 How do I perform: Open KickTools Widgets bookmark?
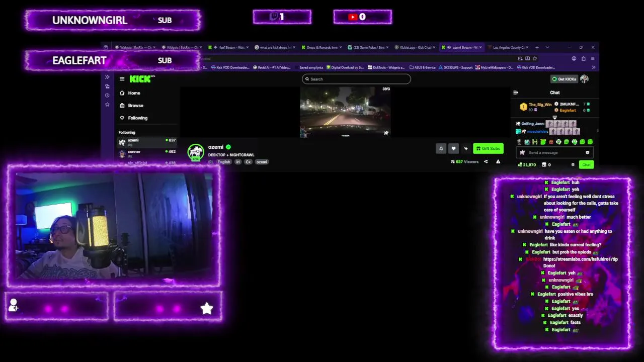(x=386, y=67)
